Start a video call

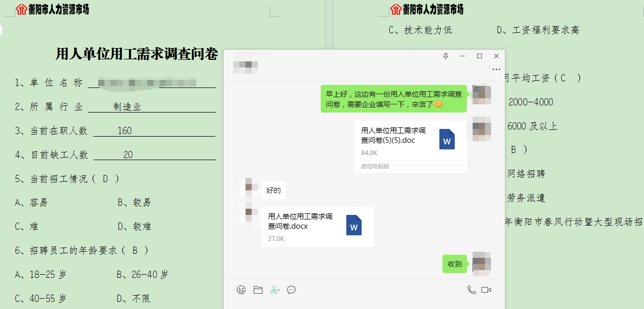(486, 290)
